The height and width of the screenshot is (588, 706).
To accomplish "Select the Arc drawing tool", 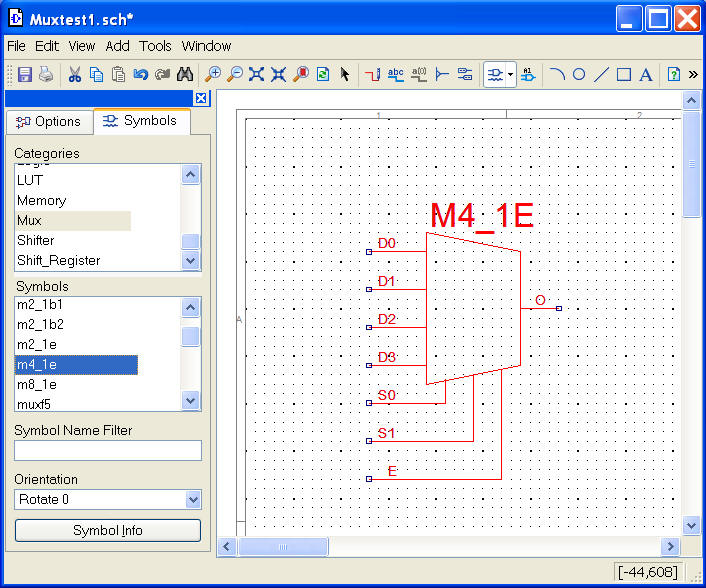I will (557, 74).
